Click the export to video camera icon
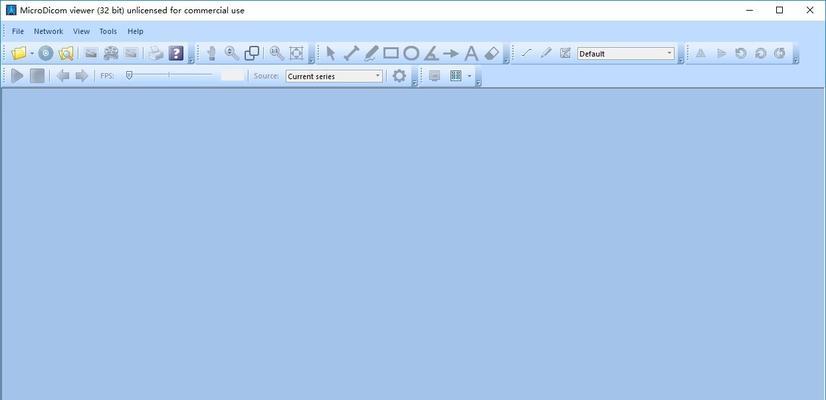826x400 pixels. tap(111, 53)
